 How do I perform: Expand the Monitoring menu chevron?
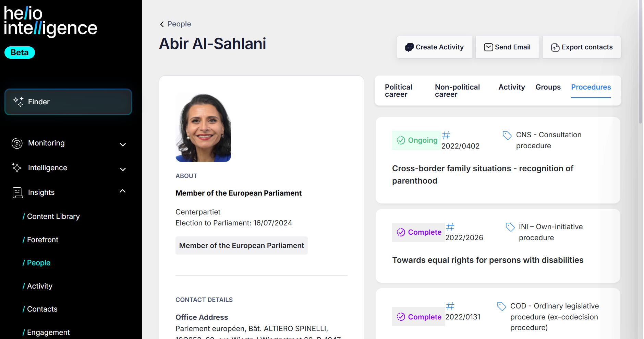click(123, 144)
